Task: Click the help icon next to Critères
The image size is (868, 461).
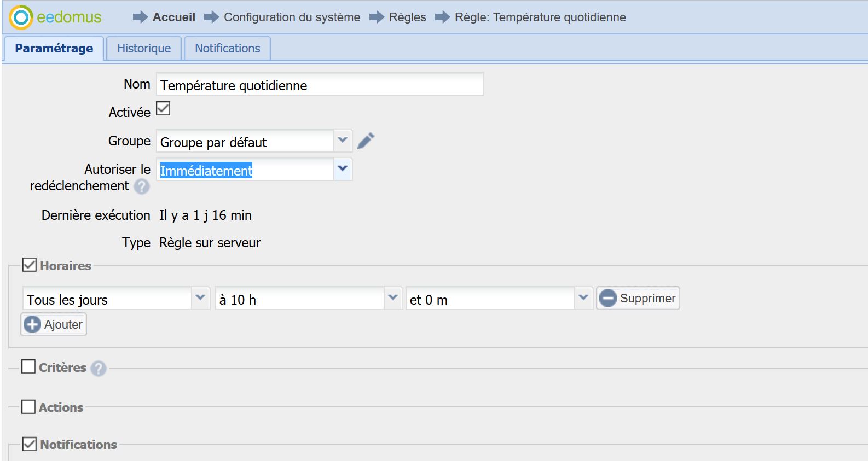Action: tap(99, 369)
